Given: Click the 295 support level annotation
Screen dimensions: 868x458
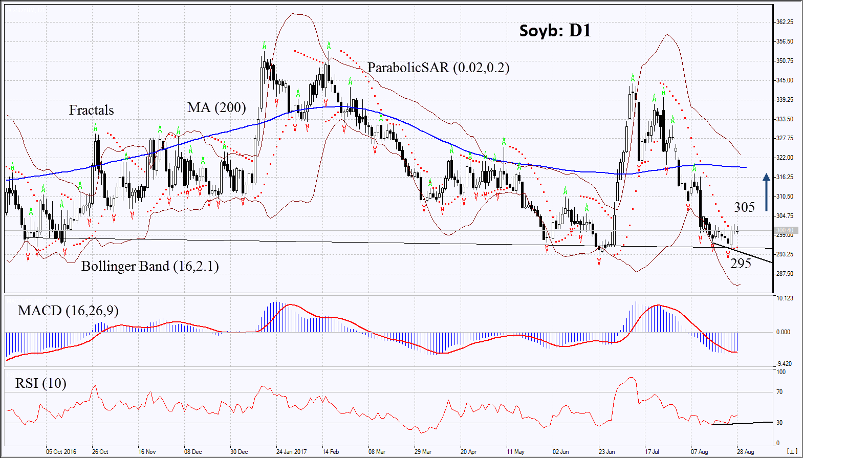Looking at the screenshot, I should click(741, 264).
